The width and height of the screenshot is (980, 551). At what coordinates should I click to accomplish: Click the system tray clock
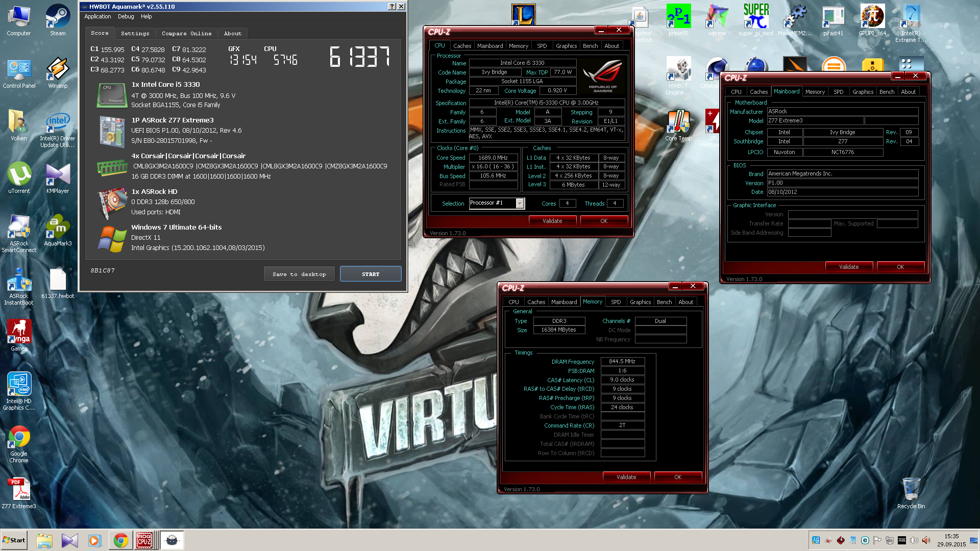click(951, 540)
